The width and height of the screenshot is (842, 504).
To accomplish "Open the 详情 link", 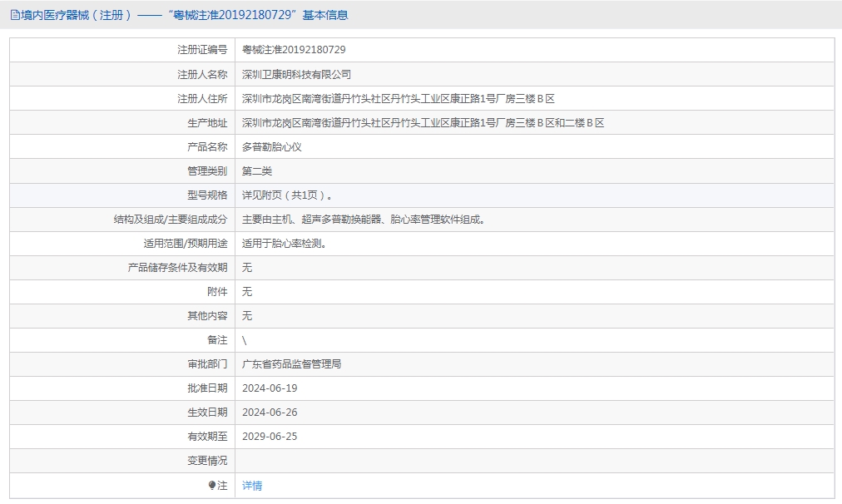I will (252, 486).
